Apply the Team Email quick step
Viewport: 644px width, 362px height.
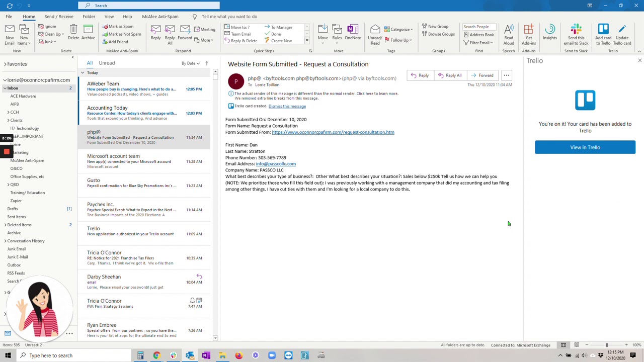[x=238, y=34]
